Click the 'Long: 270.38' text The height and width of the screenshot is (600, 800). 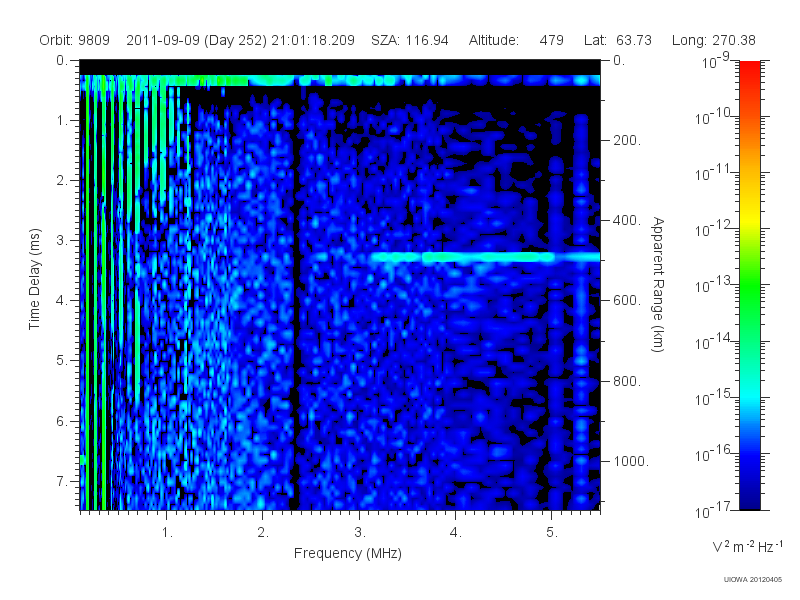(x=713, y=40)
